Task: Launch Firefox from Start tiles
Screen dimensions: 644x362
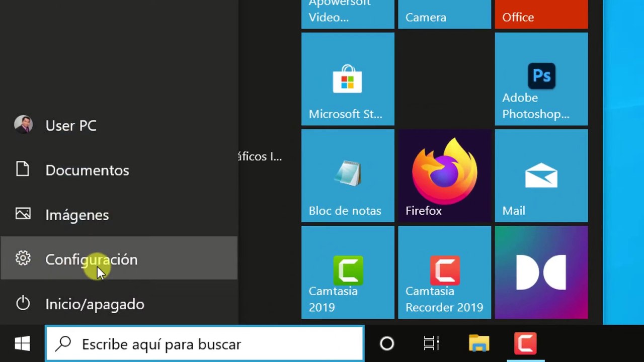Action: pos(444,175)
